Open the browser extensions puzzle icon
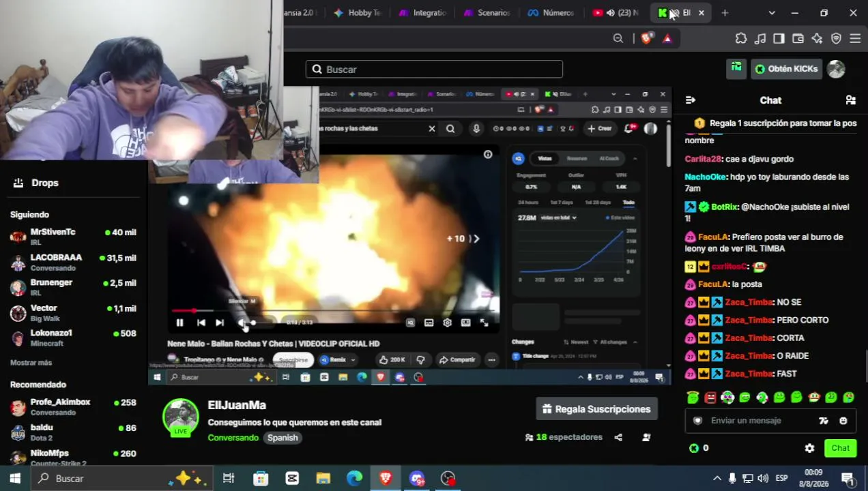This screenshot has height=491, width=868. point(741,39)
